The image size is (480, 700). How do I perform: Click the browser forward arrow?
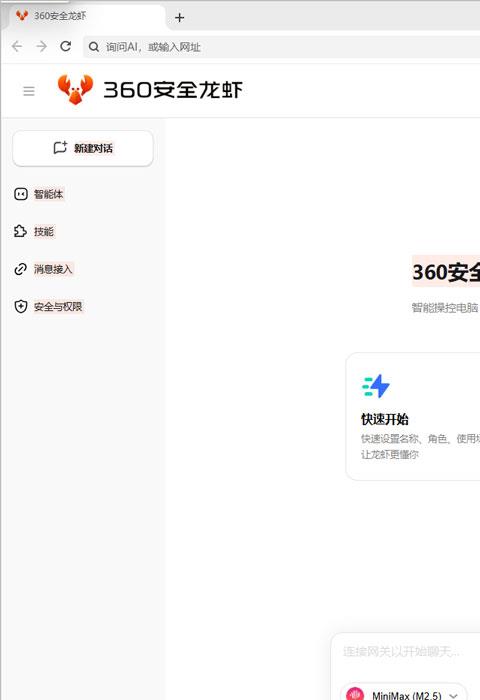42,46
